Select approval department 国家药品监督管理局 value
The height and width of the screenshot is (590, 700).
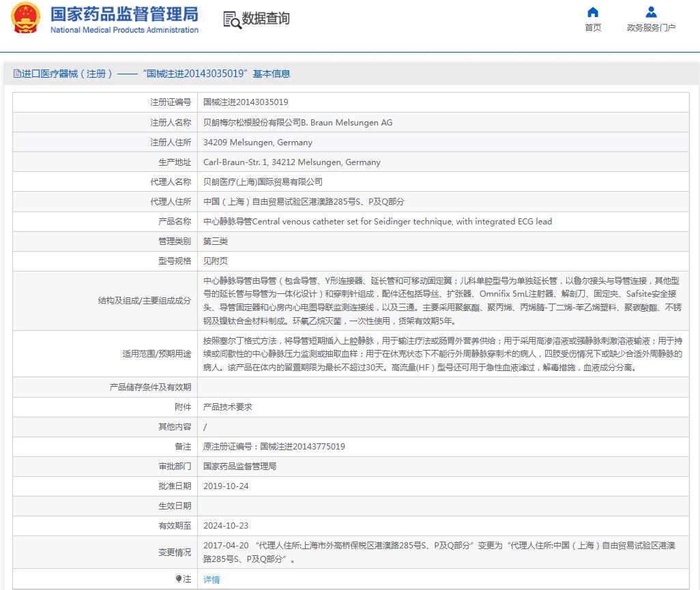click(x=239, y=467)
